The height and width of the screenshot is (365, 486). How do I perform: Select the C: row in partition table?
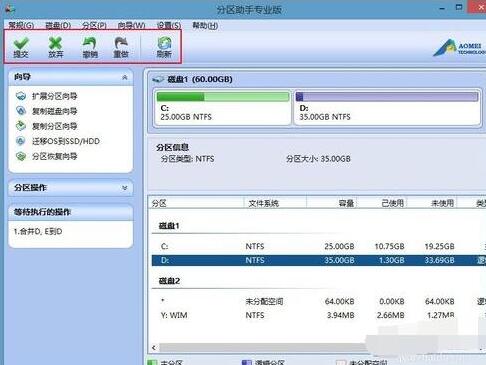tap(319, 246)
